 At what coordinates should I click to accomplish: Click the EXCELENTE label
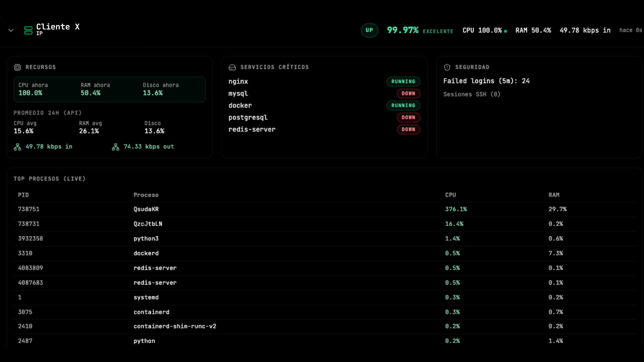point(438,31)
